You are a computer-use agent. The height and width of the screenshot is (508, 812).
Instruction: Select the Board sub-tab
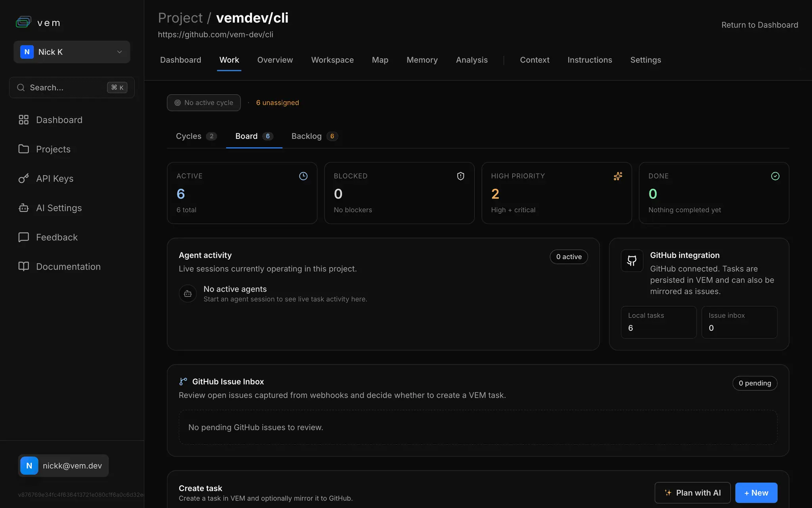254,136
